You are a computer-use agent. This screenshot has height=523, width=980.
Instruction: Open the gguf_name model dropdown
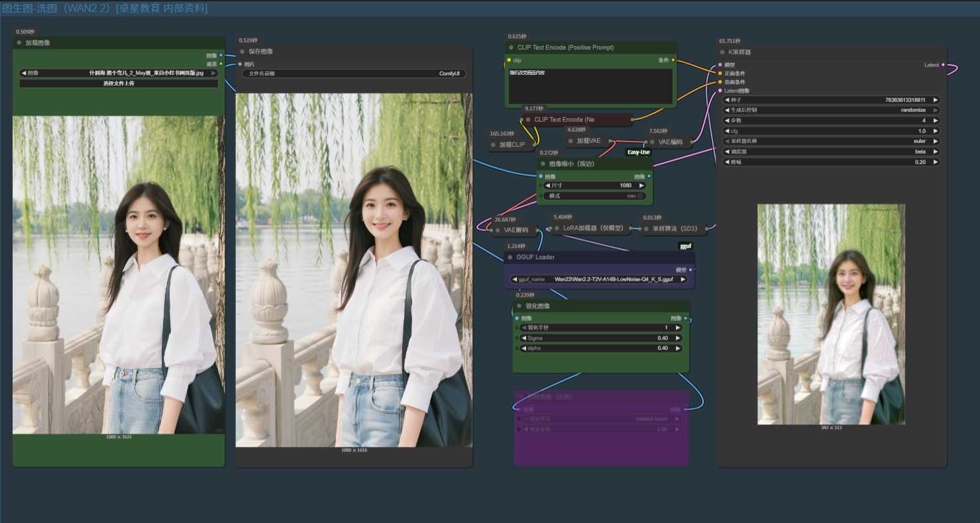[x=599, y=279]
